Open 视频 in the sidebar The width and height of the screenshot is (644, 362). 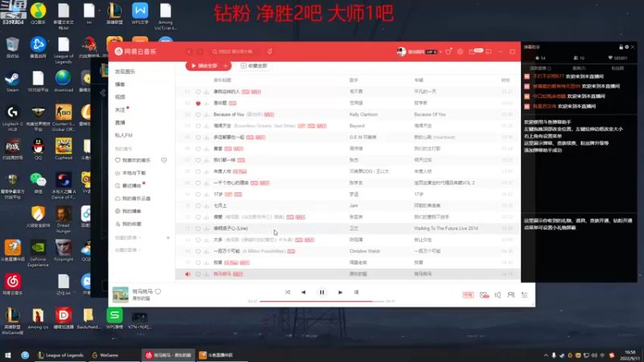coord(120,97)
